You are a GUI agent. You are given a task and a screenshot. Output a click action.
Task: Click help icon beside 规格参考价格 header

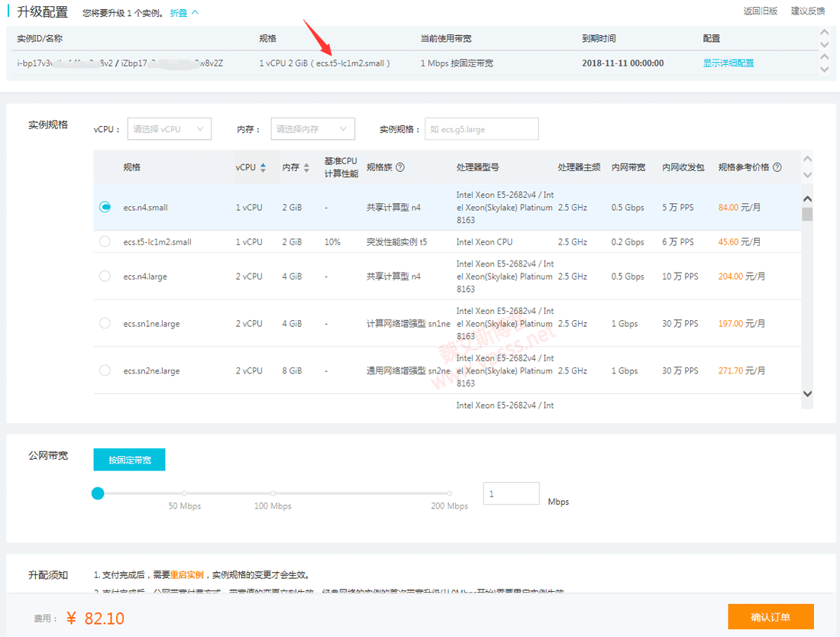click(777, 167)
